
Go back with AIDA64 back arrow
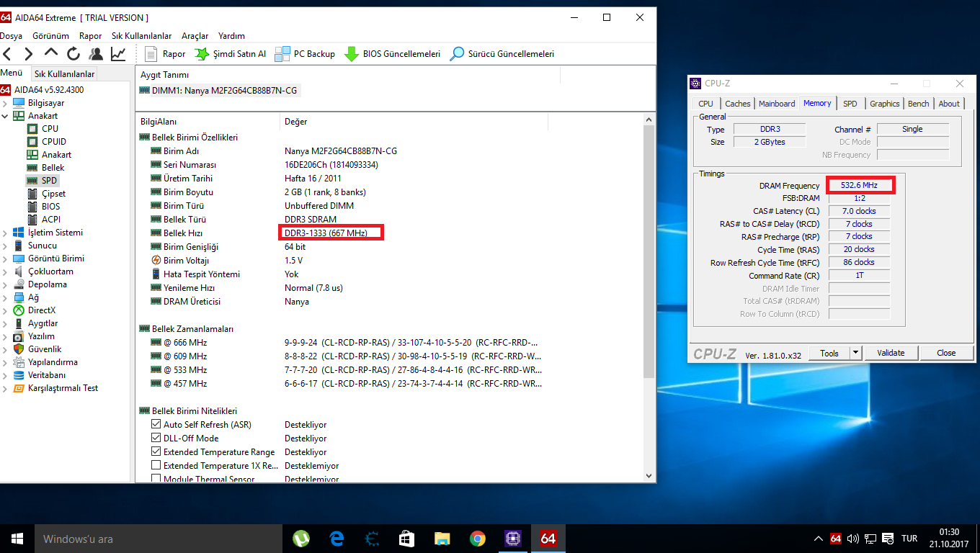click(x=6, y=54)
